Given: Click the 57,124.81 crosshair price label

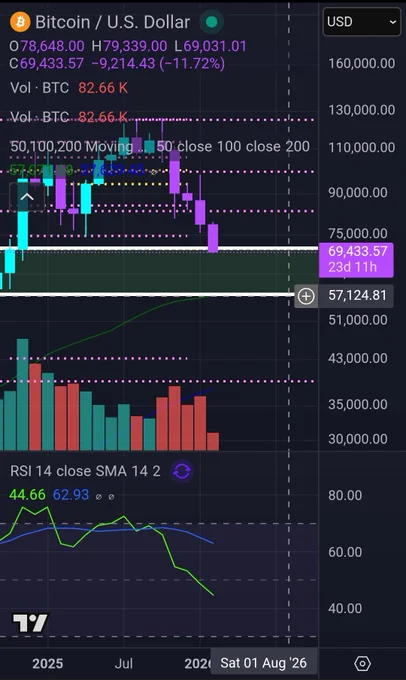Looking at the screenshot, I should 357,296.
